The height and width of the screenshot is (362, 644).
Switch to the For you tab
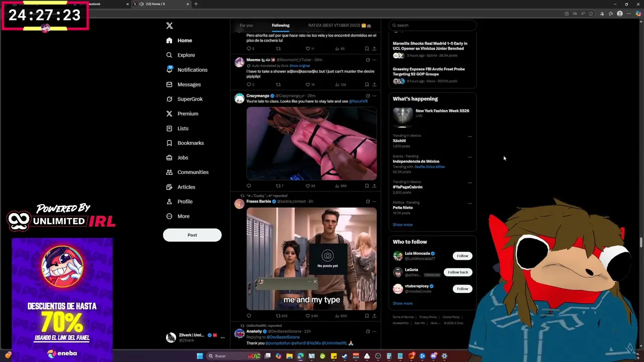pos(246,25)
